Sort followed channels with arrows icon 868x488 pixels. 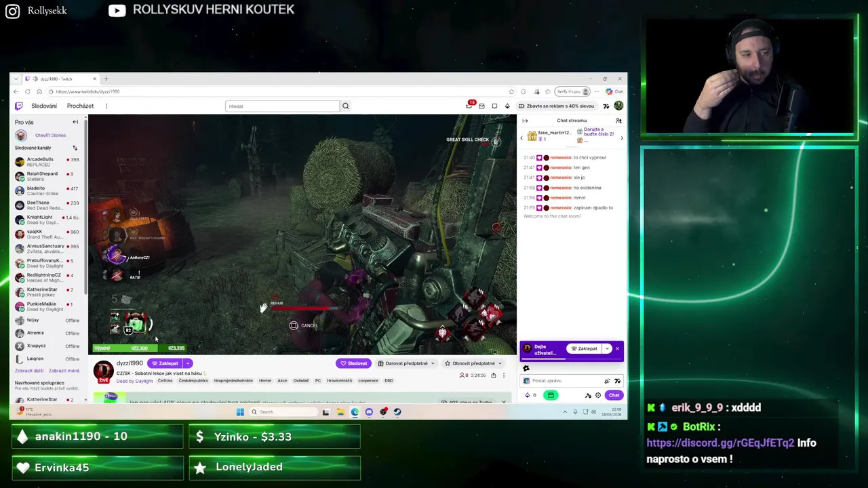click(75, 148)
